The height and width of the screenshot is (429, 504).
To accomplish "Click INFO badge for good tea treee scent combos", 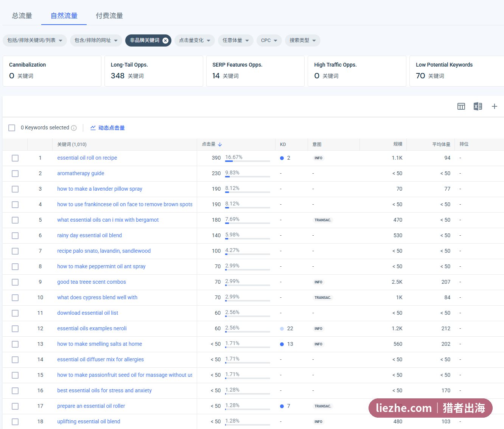I will tap(319, 282).
